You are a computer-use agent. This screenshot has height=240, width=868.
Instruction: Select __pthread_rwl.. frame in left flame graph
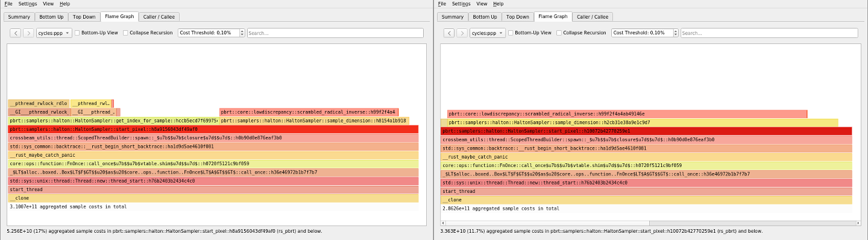point(91,103)
